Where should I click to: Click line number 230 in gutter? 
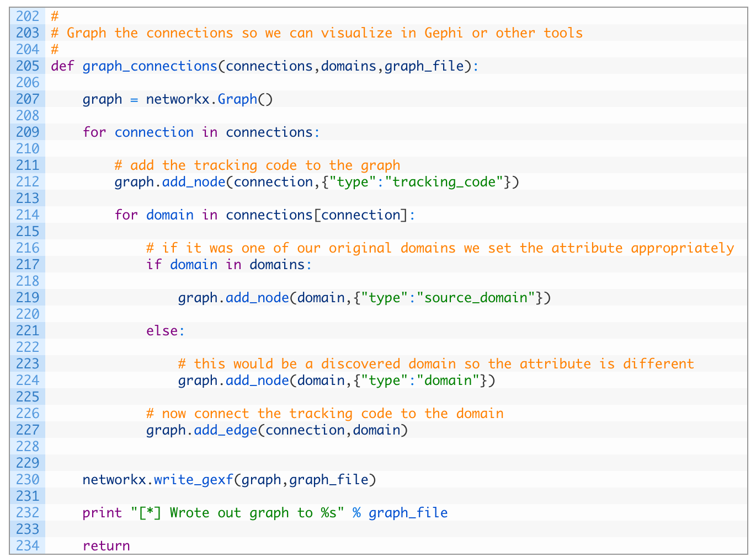[x=28, y=480]
